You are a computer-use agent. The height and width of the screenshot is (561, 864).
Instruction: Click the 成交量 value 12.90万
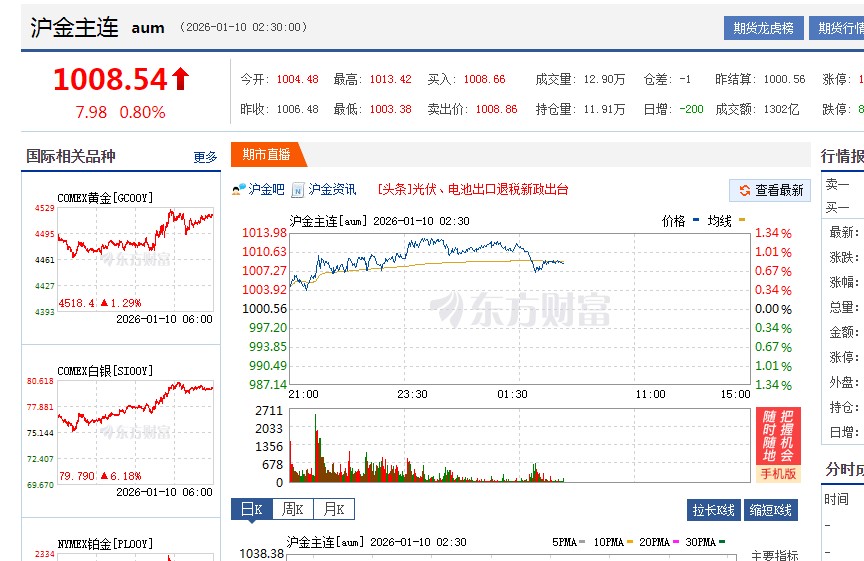(x=604, y=79)
